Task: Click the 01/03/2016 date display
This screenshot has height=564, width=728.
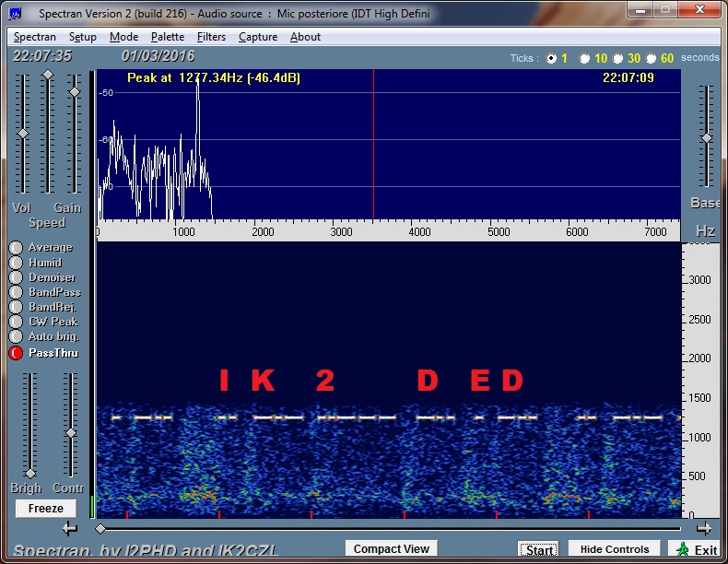Action: (158, 56)
